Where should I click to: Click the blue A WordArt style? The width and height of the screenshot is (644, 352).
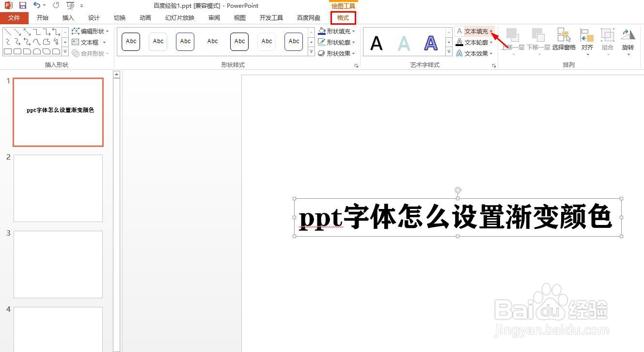click(430, 44)
